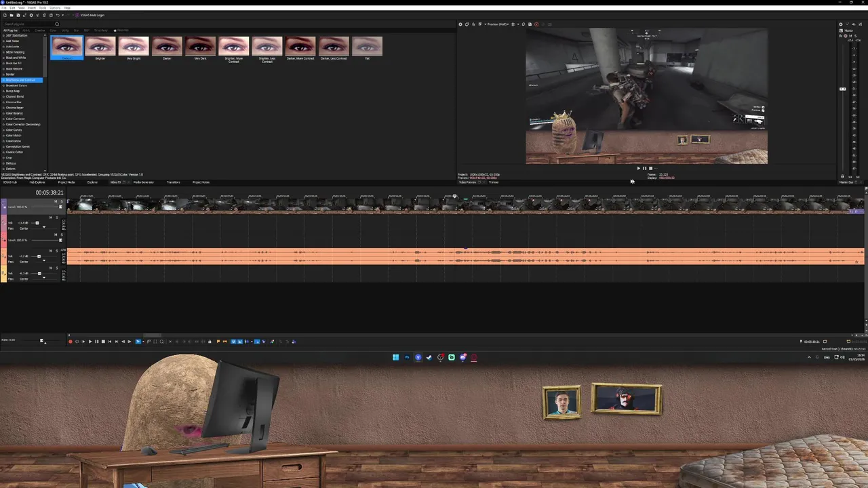The image size is (868, 488).
Task: Select the Normal Edit tool arrow icon
Action: click(138, 342)
